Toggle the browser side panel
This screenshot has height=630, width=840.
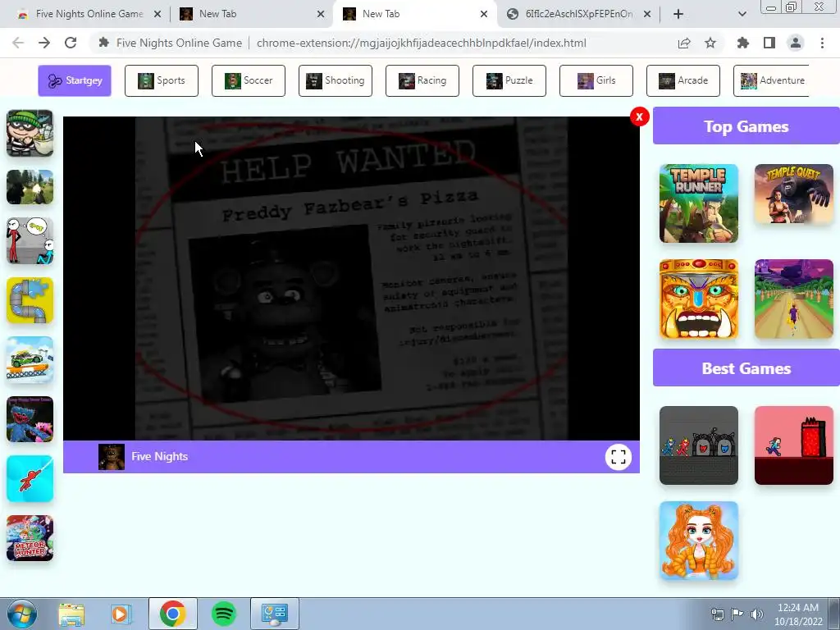769,43
